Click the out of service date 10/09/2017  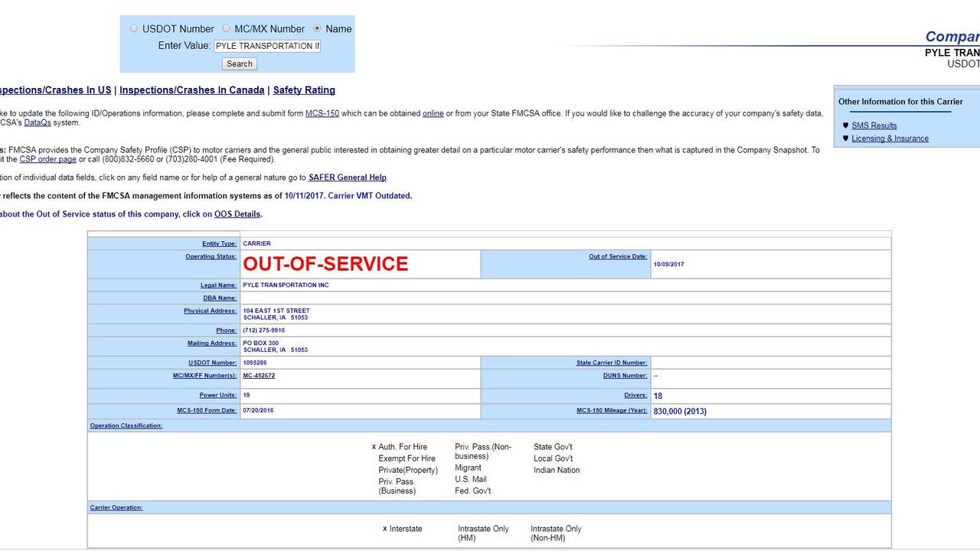tap(668, 264)
